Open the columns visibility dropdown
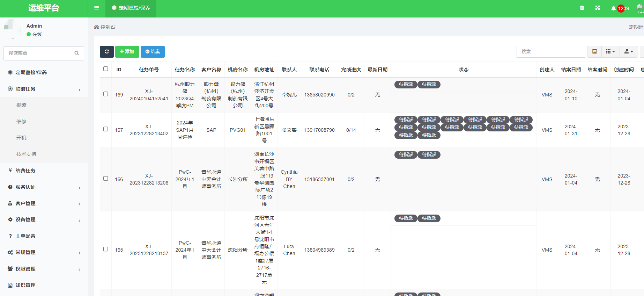 point(610,51)
